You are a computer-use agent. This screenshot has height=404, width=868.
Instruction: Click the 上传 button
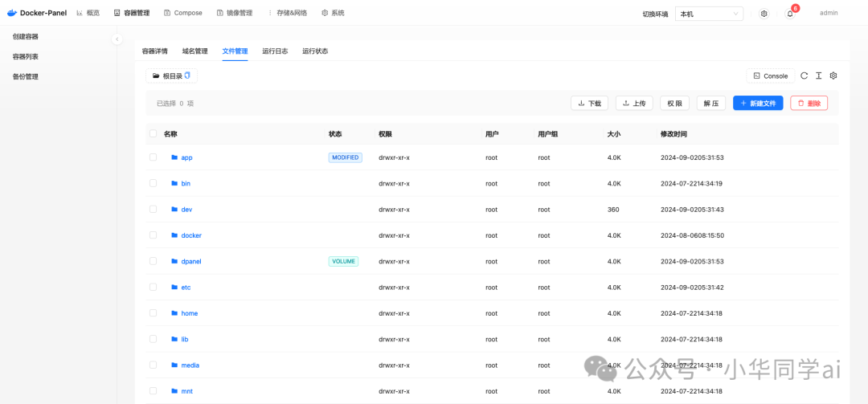[x=634, y=103]
